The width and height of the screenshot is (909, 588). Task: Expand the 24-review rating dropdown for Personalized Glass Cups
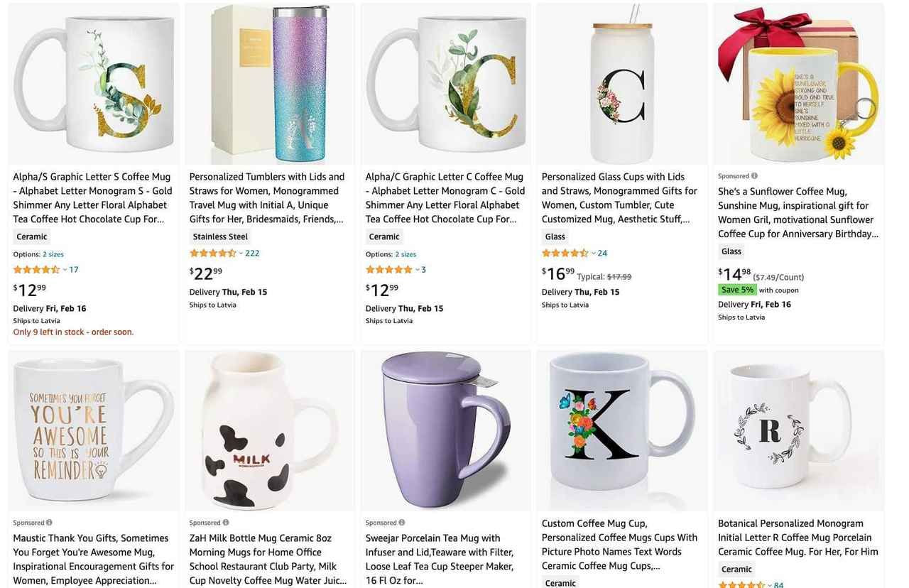(593, 253)
